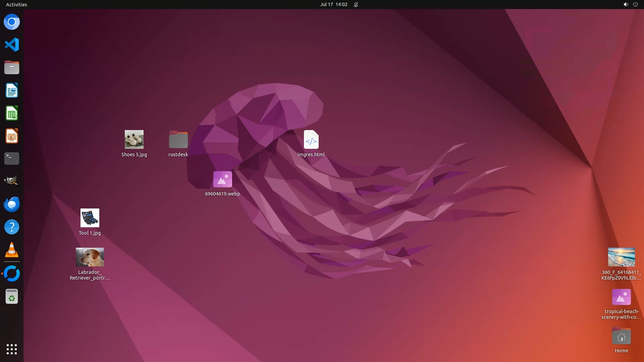644x362 pixels.
Task: Select the rustdesk folder on desktop
Action: 178,139
